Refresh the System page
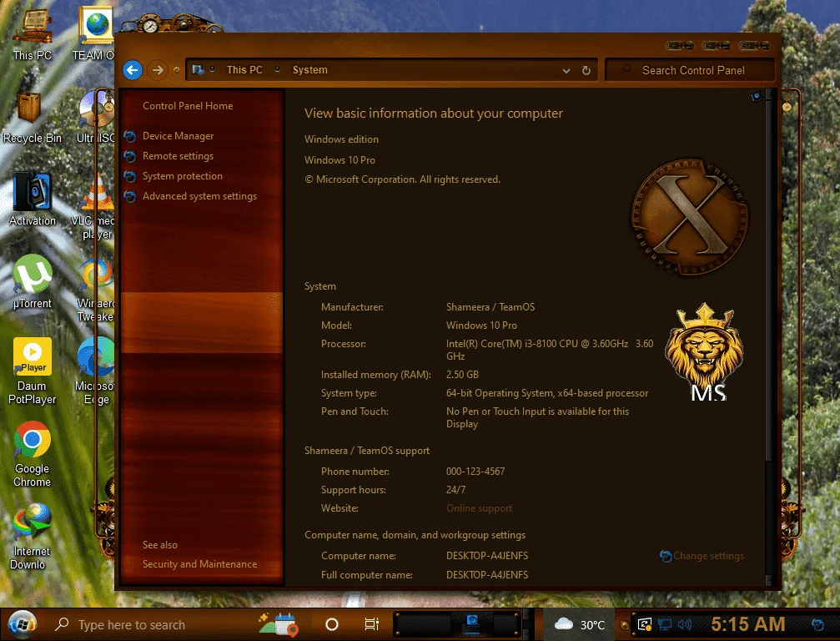840x641 pixels. 586,70
